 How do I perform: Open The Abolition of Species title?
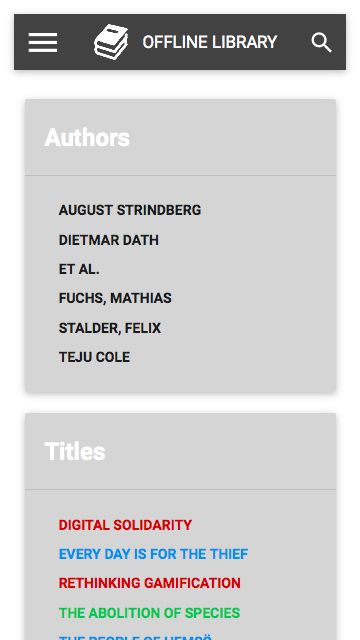149,613
